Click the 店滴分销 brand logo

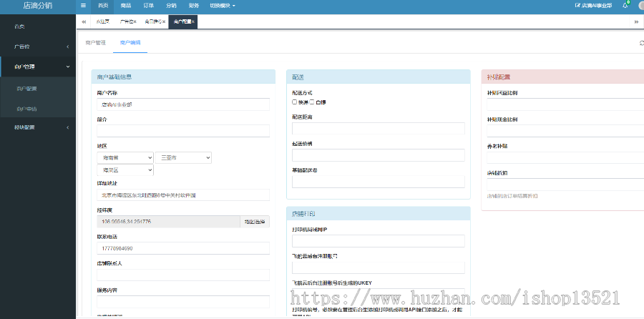coord(38,6)
